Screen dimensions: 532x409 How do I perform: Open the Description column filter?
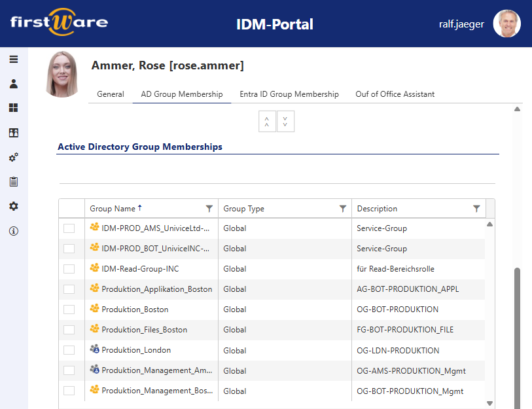tap(476, 208)
